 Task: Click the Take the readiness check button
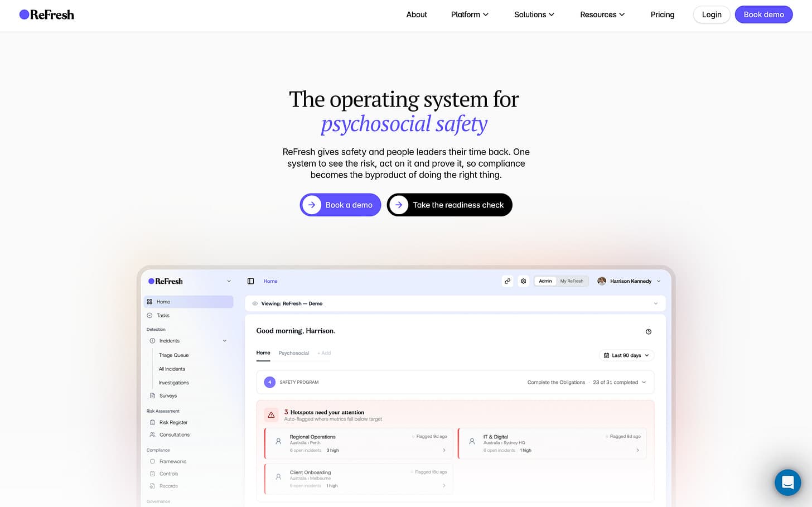(x=449, y=205)
